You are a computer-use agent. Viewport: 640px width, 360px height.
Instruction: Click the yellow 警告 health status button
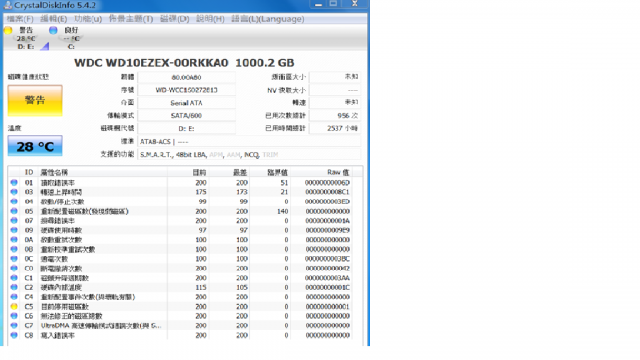(x=35, y=100)
